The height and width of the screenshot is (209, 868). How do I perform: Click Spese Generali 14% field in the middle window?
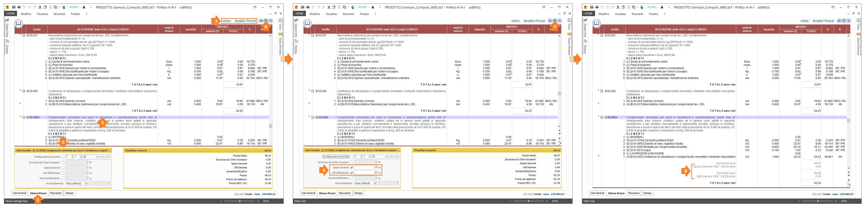(x=366, y=167)
